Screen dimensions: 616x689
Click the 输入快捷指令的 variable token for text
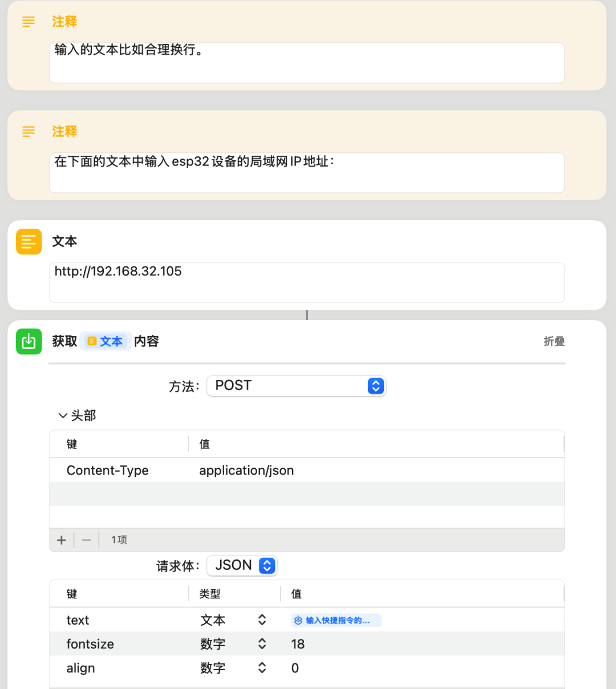336,621
